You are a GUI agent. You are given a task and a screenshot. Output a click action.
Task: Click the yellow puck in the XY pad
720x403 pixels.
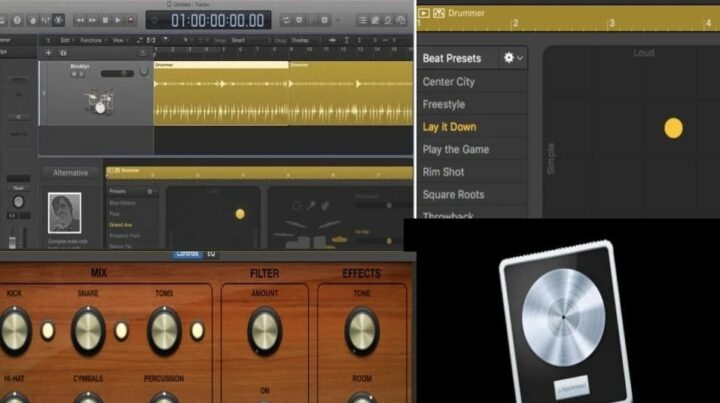673,128
